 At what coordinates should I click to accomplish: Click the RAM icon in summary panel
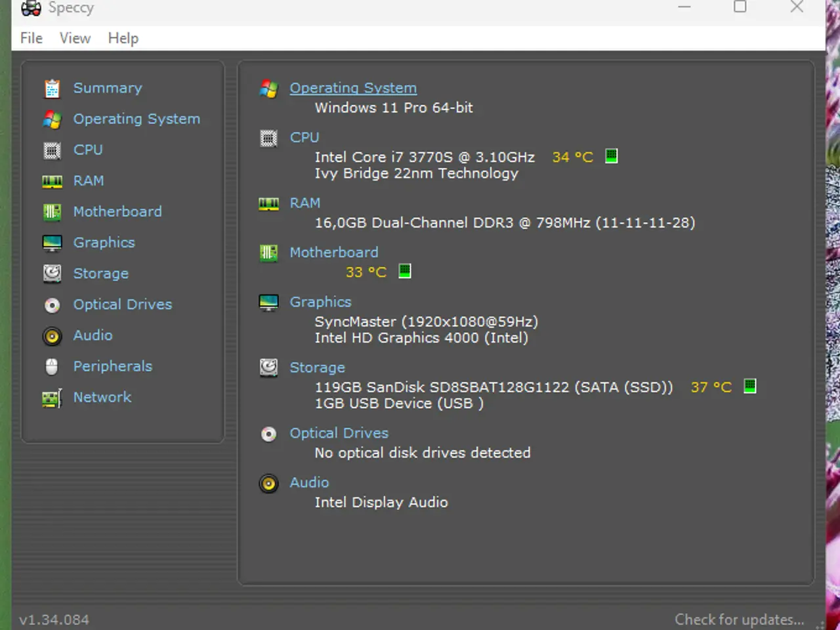(x=268, y=203)
